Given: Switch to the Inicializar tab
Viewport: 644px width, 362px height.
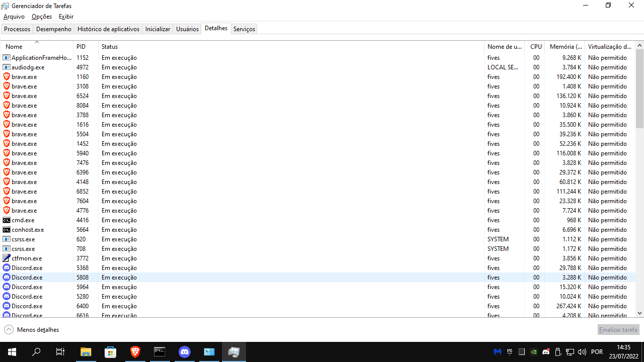Looking at the screenshot, I should click(x=157, y=29).
